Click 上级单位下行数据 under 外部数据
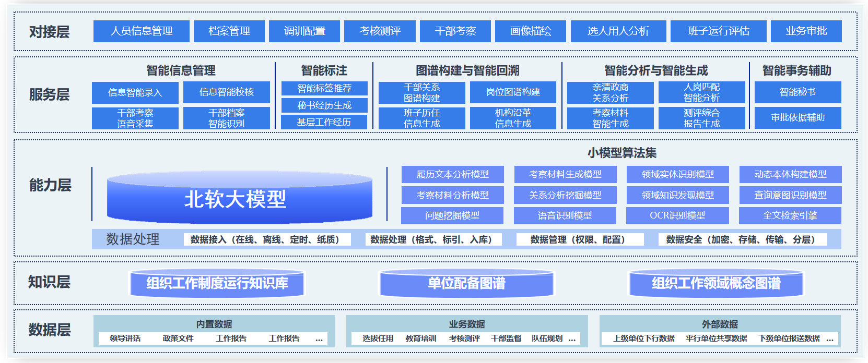Screen dimensions: 868x363 (x=644, y=338)
